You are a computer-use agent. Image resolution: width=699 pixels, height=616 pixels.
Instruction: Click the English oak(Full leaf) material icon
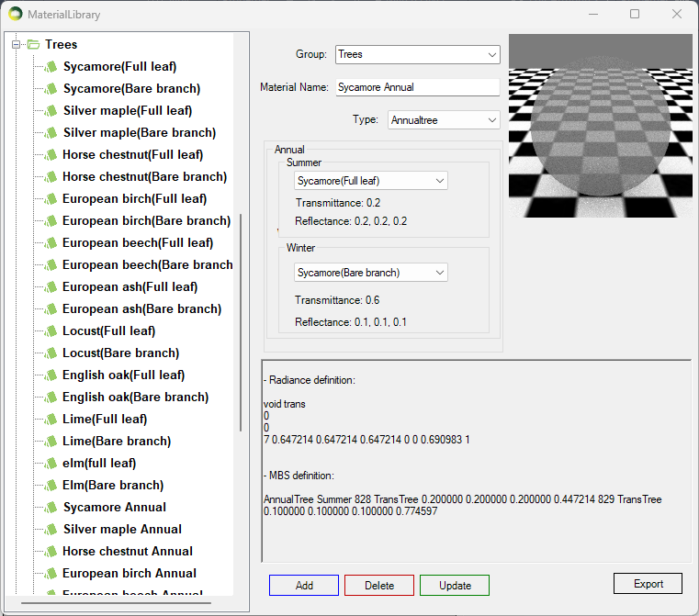point(51,375)
